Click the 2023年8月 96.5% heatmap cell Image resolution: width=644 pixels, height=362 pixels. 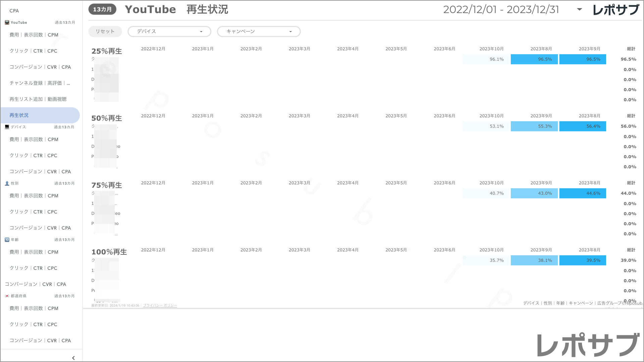click(534, 59)
